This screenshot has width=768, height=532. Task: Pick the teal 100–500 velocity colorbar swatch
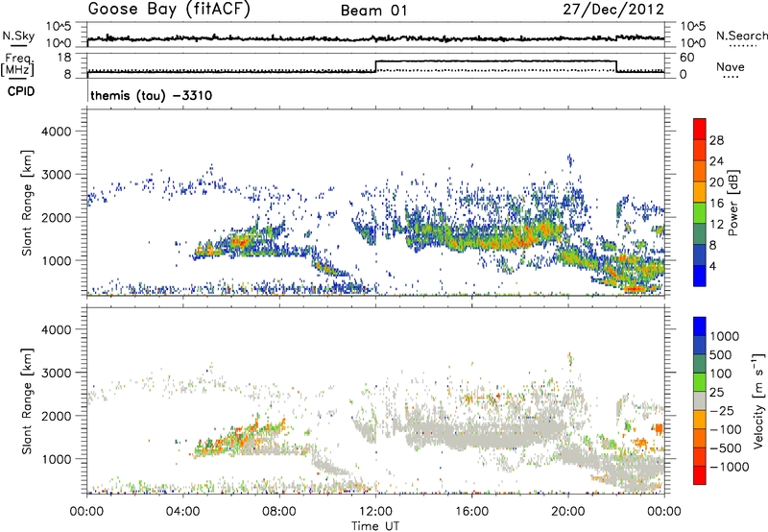[700, 364]
